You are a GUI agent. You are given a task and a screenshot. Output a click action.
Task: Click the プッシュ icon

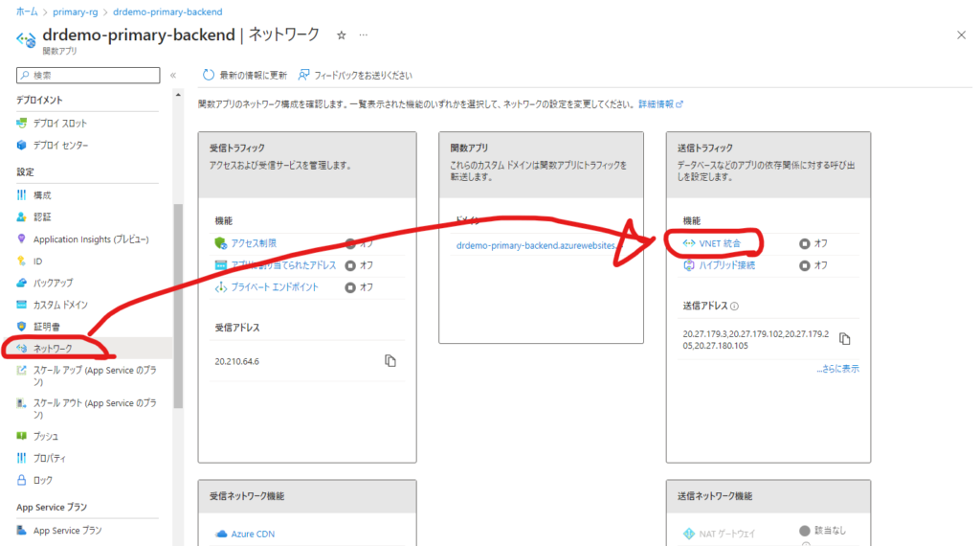tap(22, 436)
